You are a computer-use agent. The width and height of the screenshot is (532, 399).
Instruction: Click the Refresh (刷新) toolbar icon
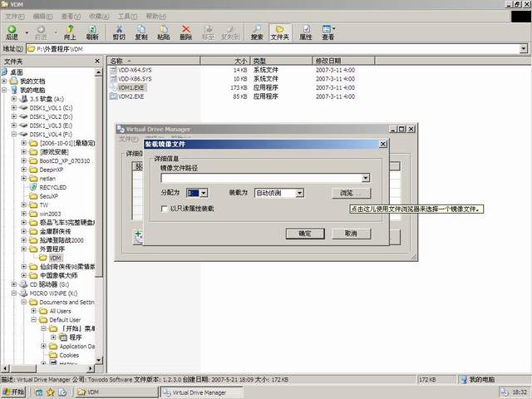point(92,32)
